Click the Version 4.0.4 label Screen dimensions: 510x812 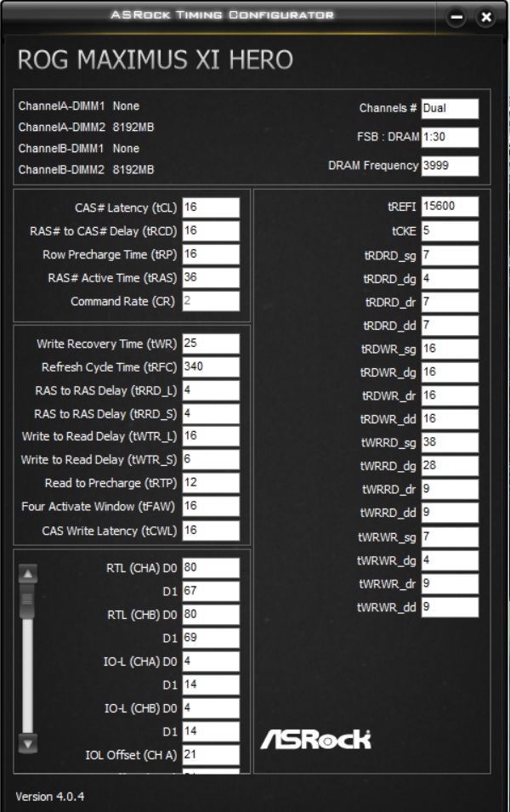click(x=49, y=797)
